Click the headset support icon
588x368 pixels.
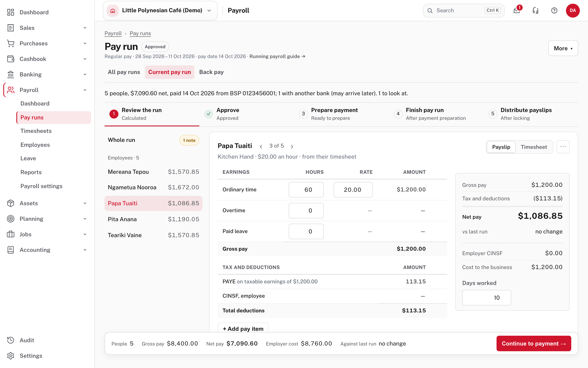click(535, 10)
